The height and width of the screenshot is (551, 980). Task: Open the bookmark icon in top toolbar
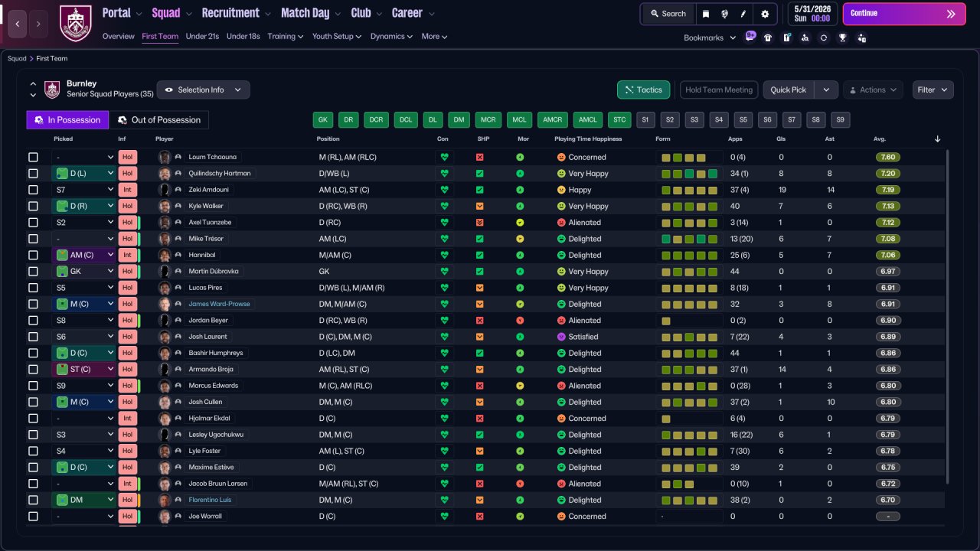(x=706, y=14)
